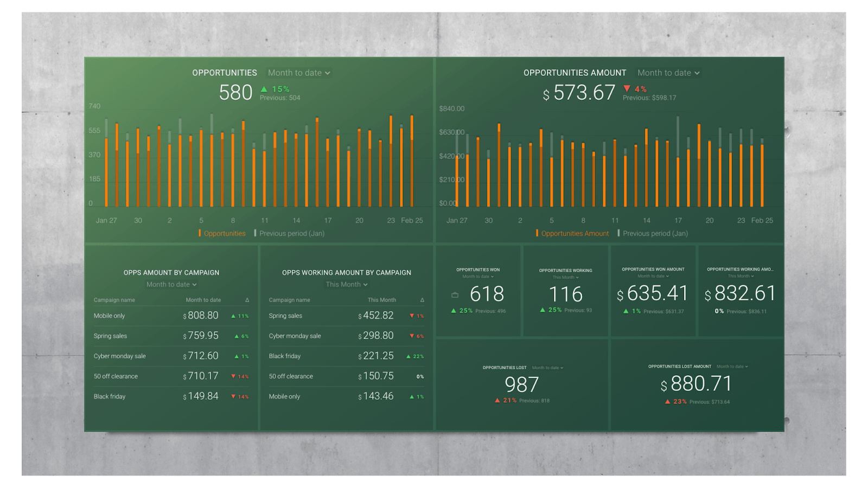The height and width of the screenshot is (488, 868).
Task: Click the 618 Opportunities Won value
Action: pos(487,294)
